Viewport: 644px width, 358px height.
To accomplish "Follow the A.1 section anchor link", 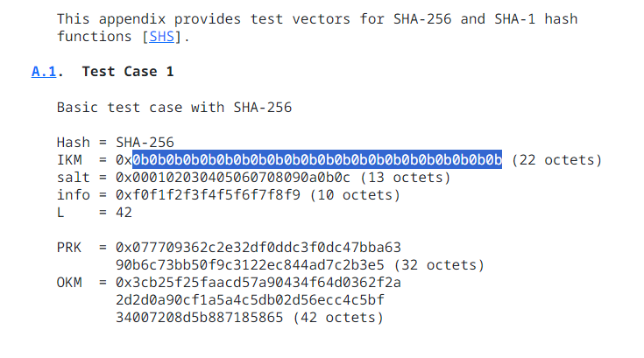I will (x=44, y=72).
